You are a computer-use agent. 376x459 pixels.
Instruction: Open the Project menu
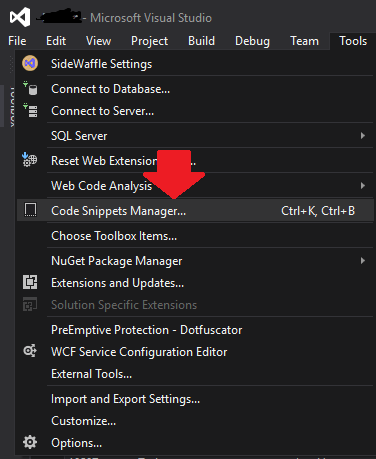click(149, 41)
